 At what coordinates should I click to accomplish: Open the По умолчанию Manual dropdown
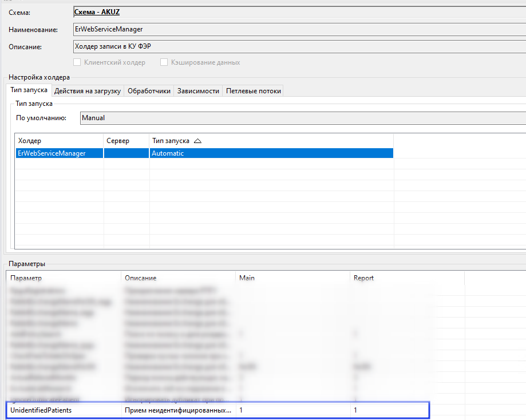303,118
